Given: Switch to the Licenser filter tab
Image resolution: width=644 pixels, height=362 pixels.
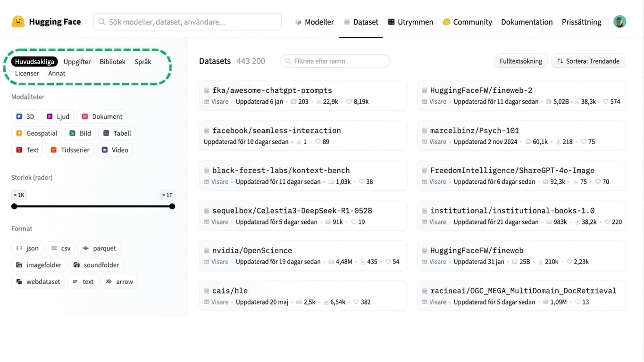Looking at the screenshot, I should [x=27, y=74].
